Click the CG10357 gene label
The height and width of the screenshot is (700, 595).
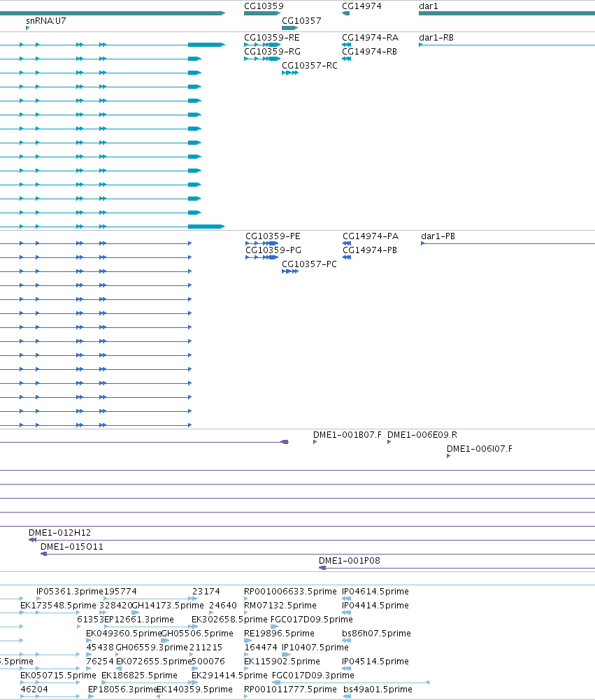point(301,20)
